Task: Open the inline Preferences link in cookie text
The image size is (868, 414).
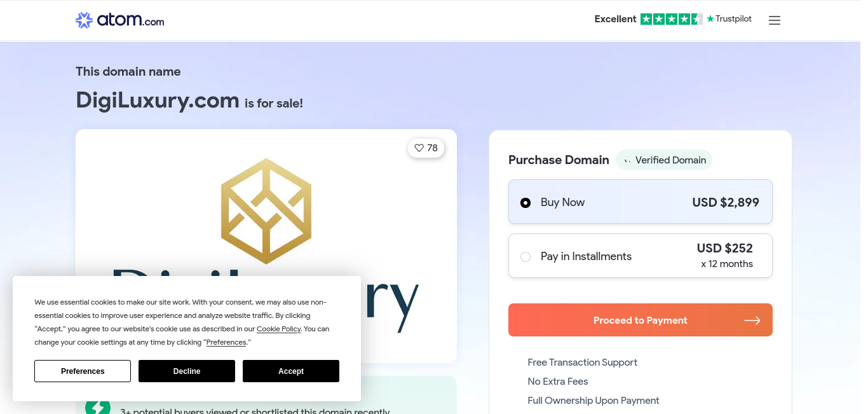Action: pyautogui.click(x=226, y=342)
